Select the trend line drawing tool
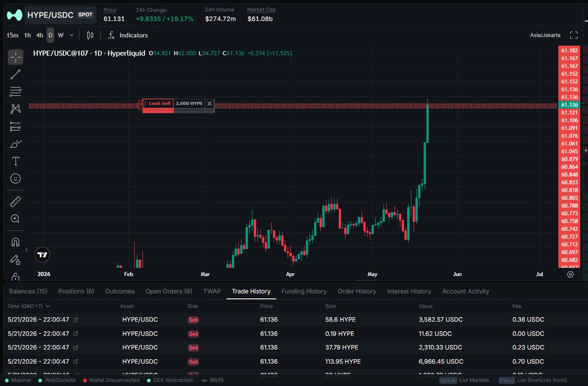 [x=15, y=74]
